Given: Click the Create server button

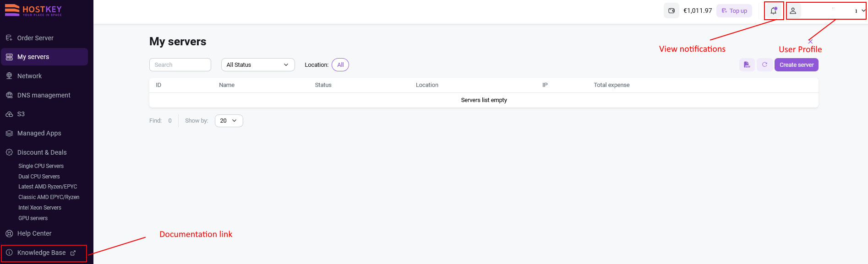Looking at the screenshot, I should click(x=797, y=65).
